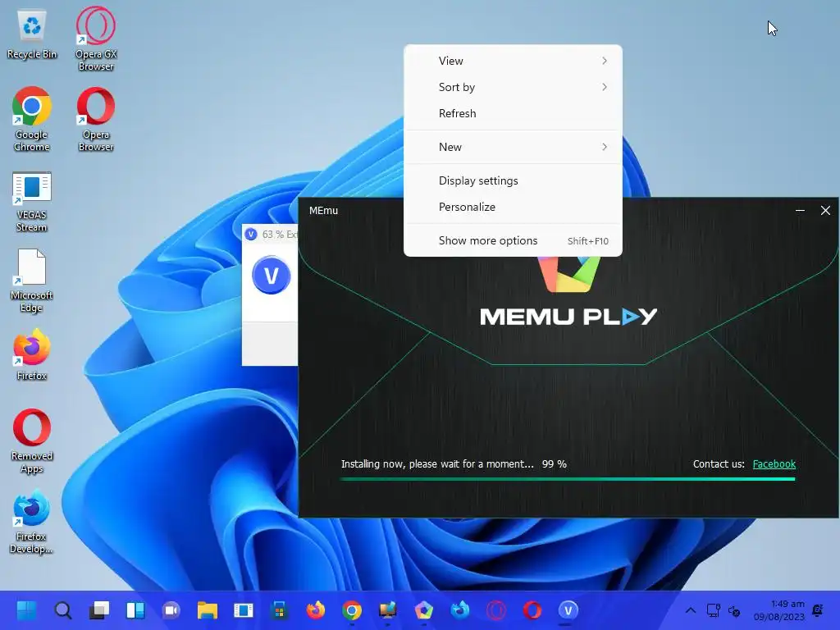The height and width of the screenshot is (630, 840).
Task: Click the MEmu window title text
Action: [x=323, y=211]
